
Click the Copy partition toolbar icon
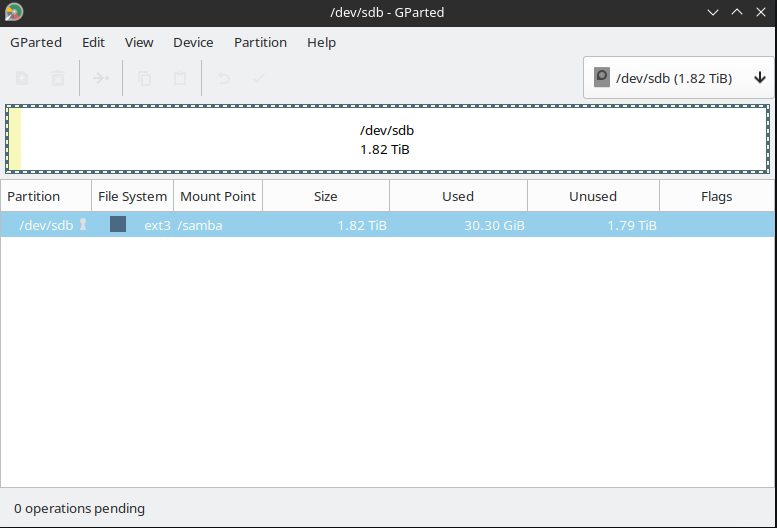pos(144,78)
